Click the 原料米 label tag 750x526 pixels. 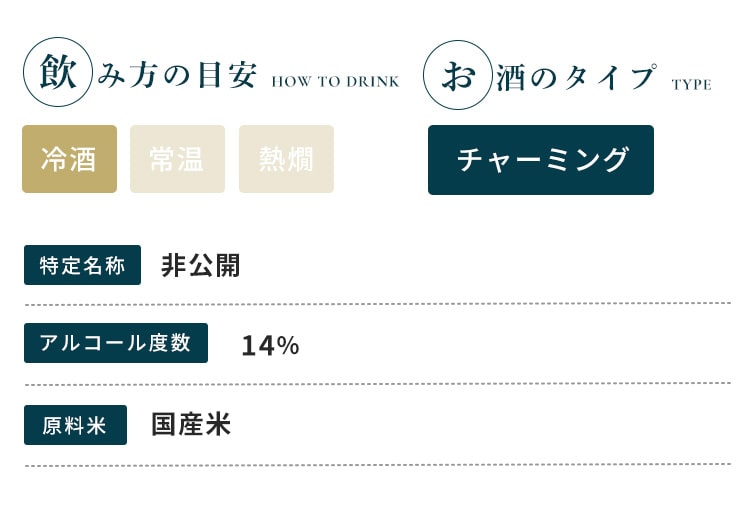point(76,425)
